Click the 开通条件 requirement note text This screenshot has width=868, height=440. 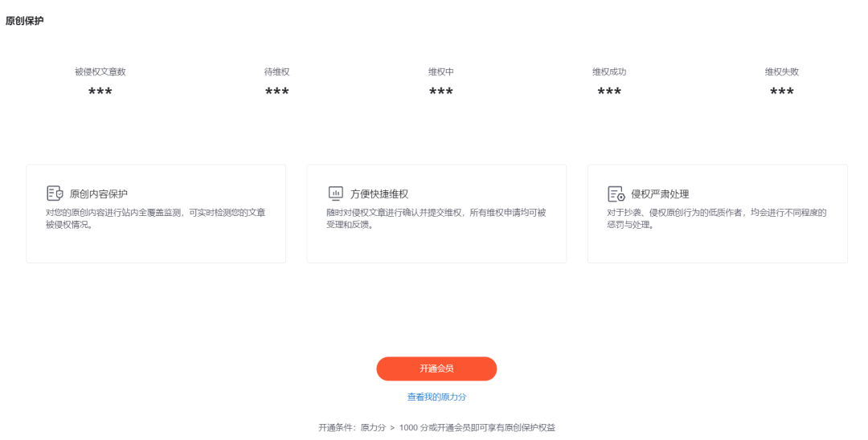(x=436, y=427)
